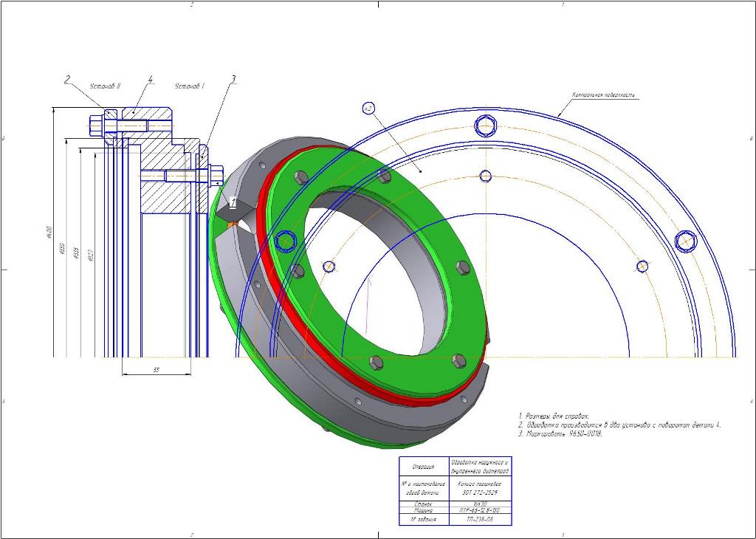Click the "Операция" table cell
Screen dimensions: 756x539
tap(423, 467)
